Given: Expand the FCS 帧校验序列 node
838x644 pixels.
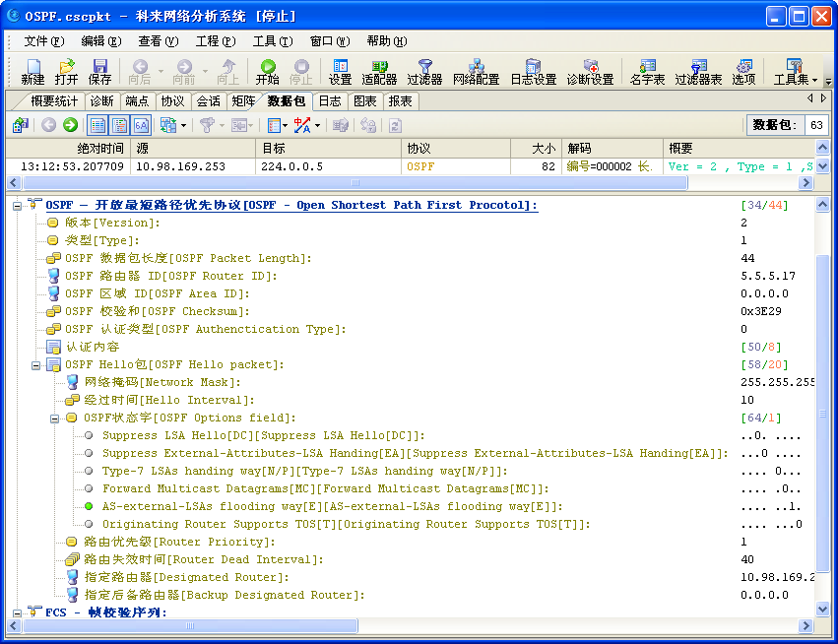Looking at the screenshot, I should [x=18, y=612].
